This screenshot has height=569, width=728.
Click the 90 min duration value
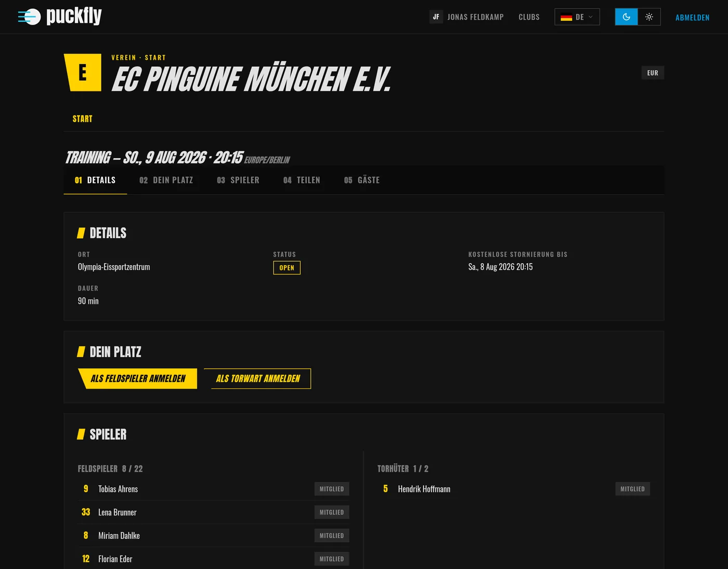pos(88,301)
